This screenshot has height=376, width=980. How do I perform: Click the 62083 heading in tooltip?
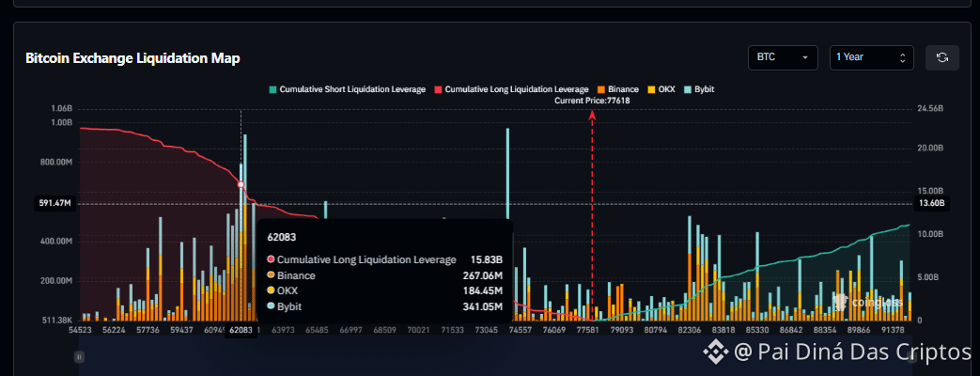pos(281,238)
